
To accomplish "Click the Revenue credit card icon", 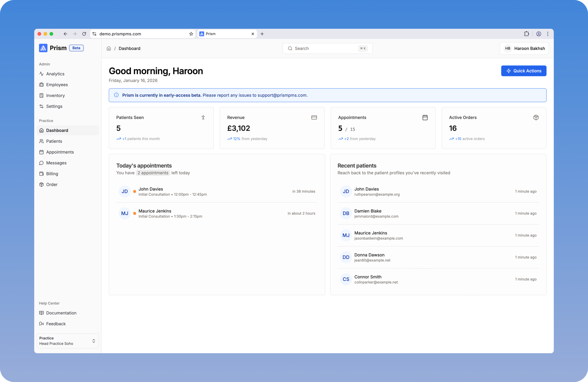I will pos(314,117).
